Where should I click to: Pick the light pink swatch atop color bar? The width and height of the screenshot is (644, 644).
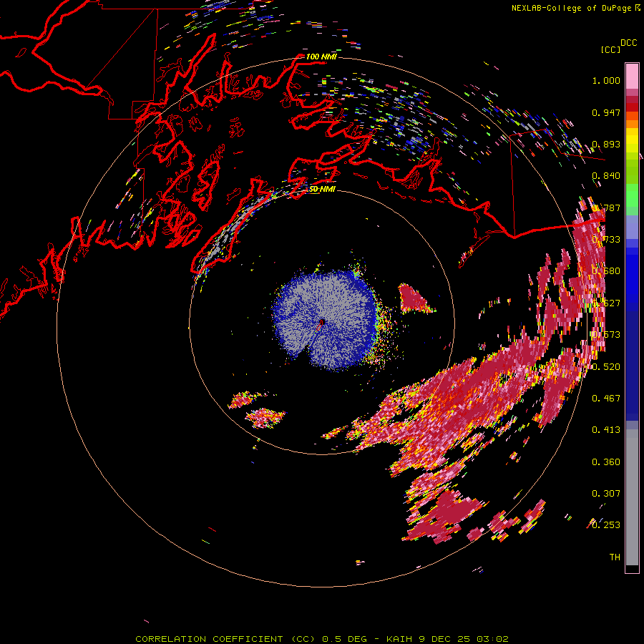(632, 77)
